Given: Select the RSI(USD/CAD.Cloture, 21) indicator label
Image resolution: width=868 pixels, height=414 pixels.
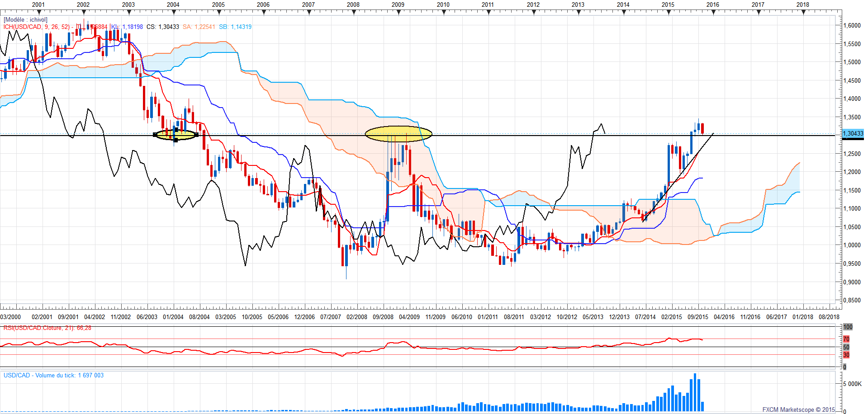Looking at the screenshot, I should [x=47, y=328].
